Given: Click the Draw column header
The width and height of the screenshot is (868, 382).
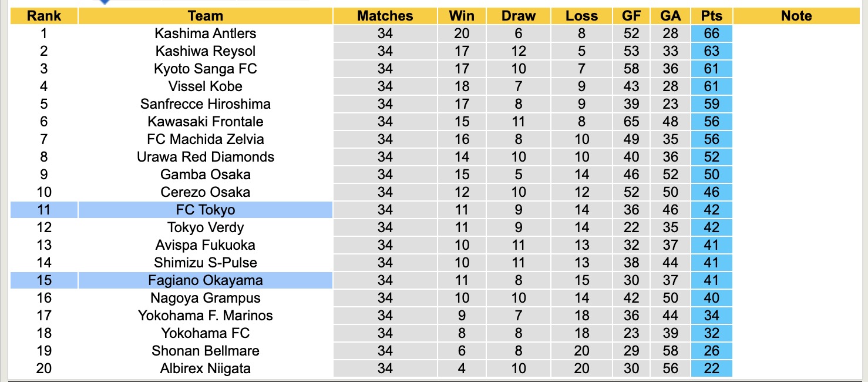Looking at the screenshot, I should pyautogui.click(x=519, y=16).
